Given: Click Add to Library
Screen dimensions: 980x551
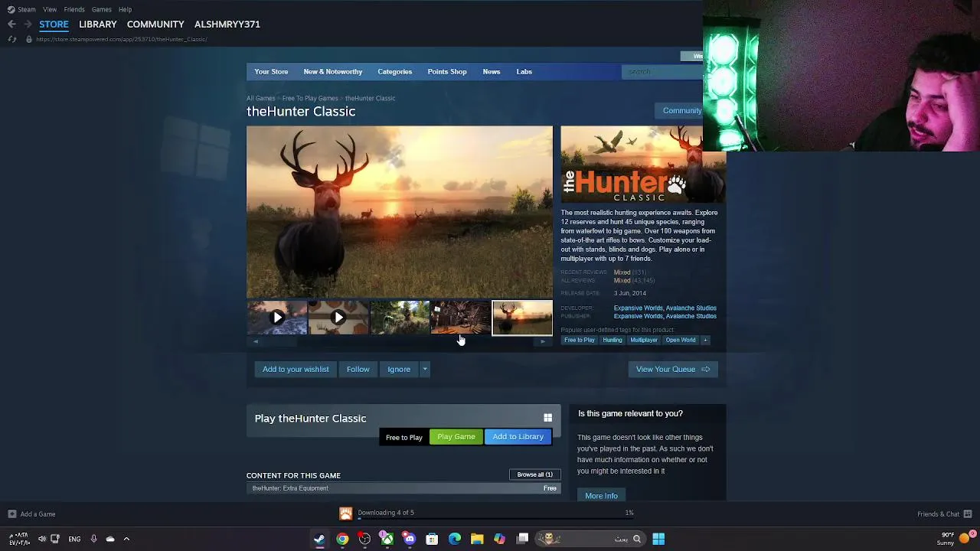Looking at the screenshot, I should coord(518,437).
